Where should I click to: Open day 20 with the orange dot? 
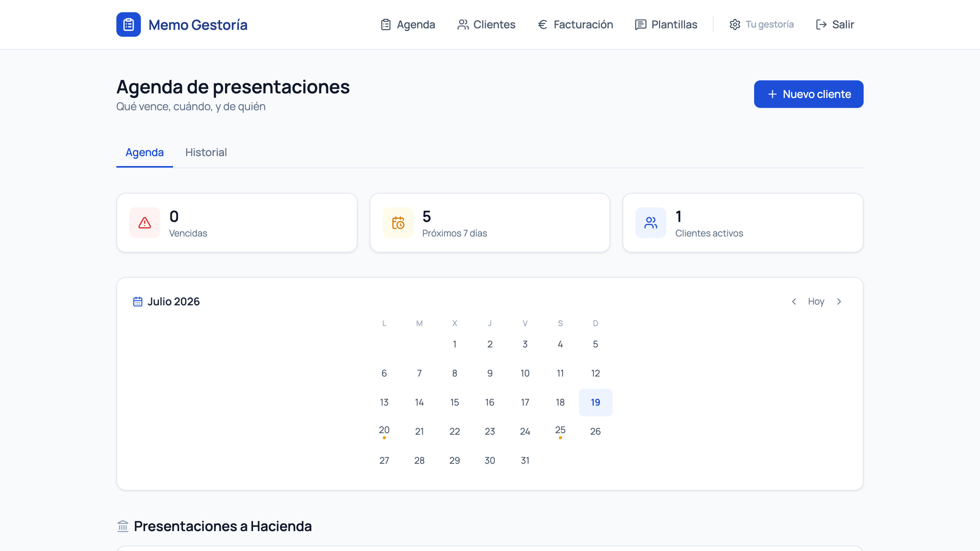(384, 432)
